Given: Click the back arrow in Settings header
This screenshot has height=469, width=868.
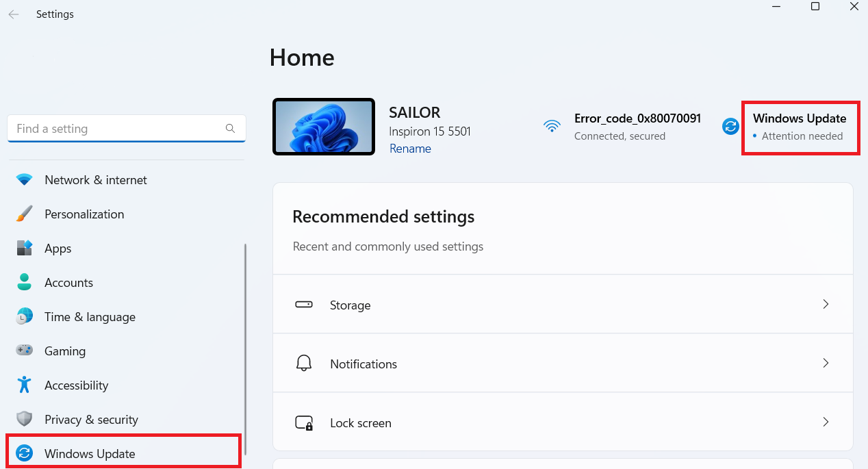Looking at the screenshot, I should 14,14.
